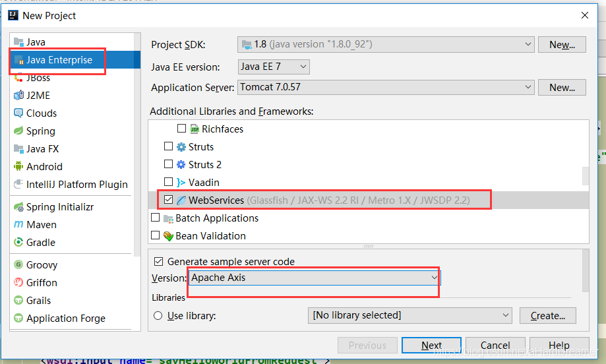The image size is (606, 364).
Task: Check the Bean Validation checkbox
Action: point(155,235)
